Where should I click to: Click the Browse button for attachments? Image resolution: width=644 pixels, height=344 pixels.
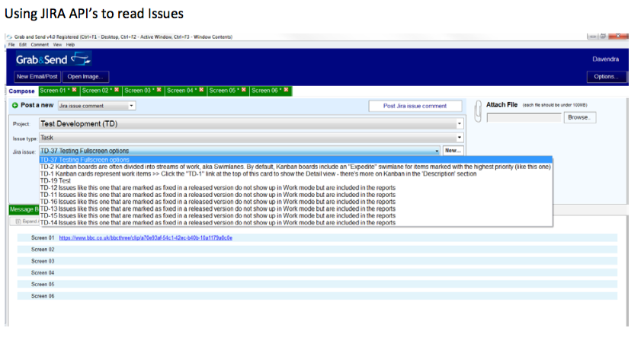(579, 117)
